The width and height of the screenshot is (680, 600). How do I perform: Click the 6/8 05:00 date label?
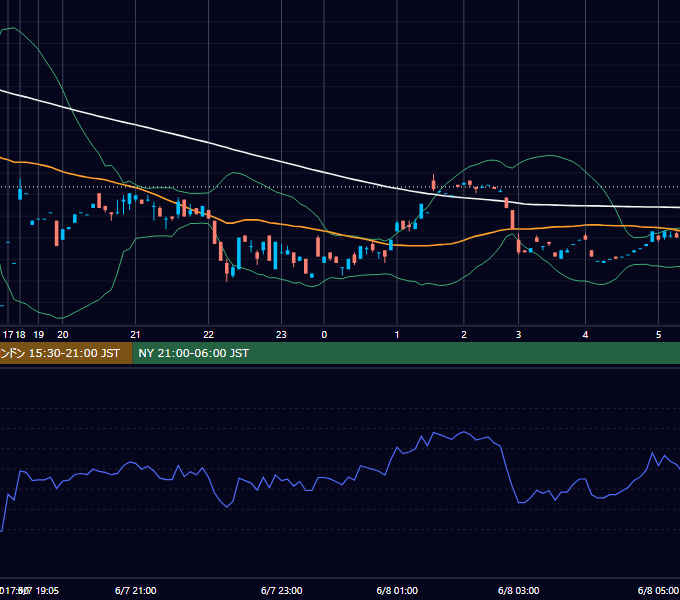point(658,590)
